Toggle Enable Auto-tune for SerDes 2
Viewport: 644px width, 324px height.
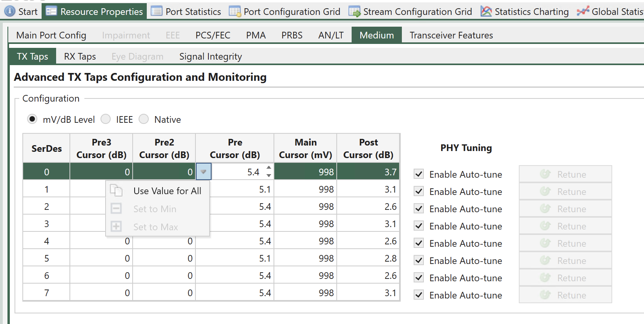(419, 208)
